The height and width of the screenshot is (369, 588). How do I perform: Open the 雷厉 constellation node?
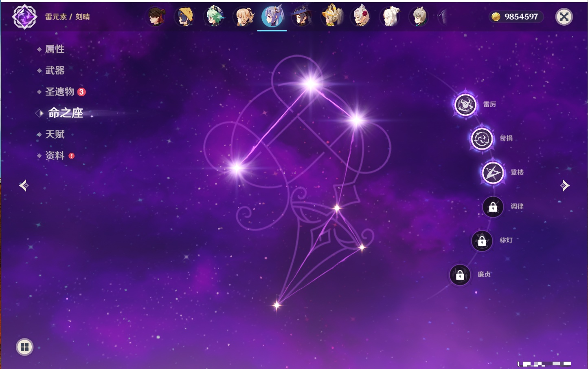pyautogui.click(x=465, y=105)
